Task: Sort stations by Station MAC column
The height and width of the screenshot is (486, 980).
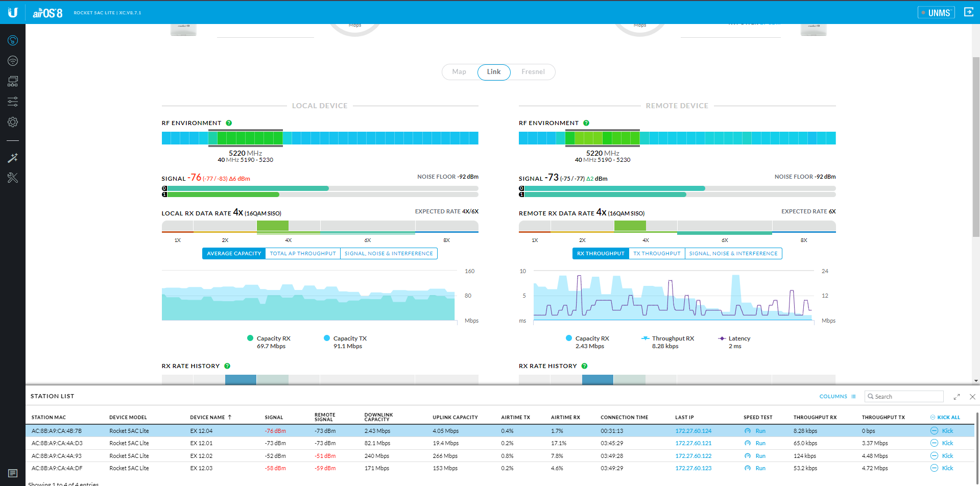Action: [x=49, y=417]
